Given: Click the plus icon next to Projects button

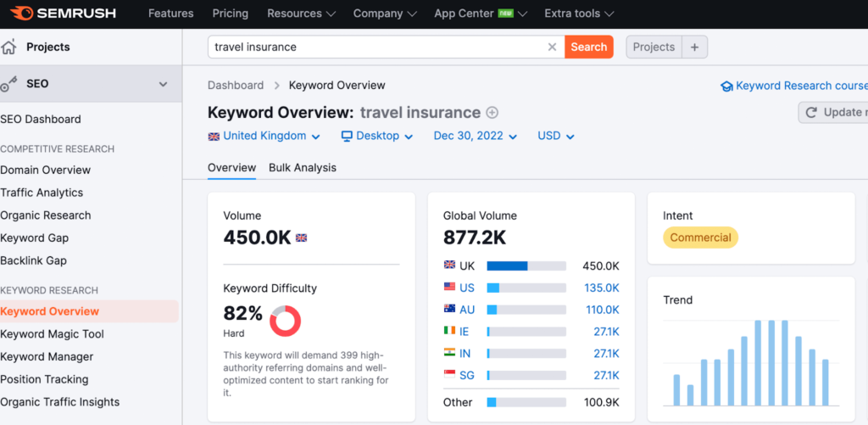Looking at the screenshot, I should coord(694,48).
